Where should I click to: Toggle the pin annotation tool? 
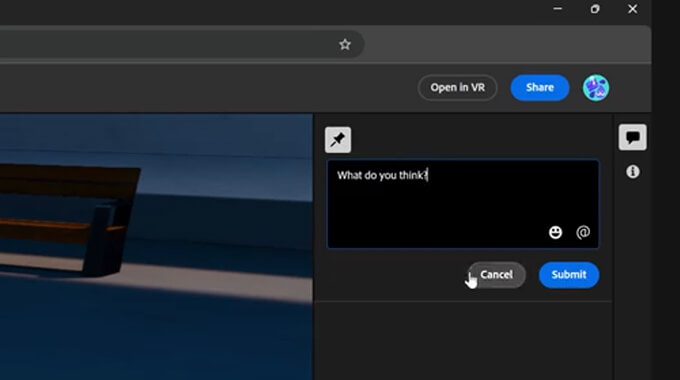[338, 140]
